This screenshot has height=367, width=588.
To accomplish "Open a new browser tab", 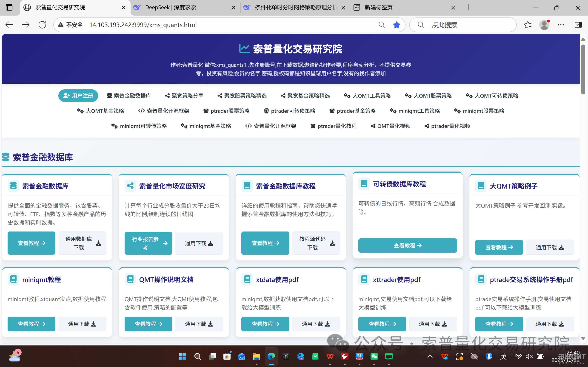I will tap(468, 7).
